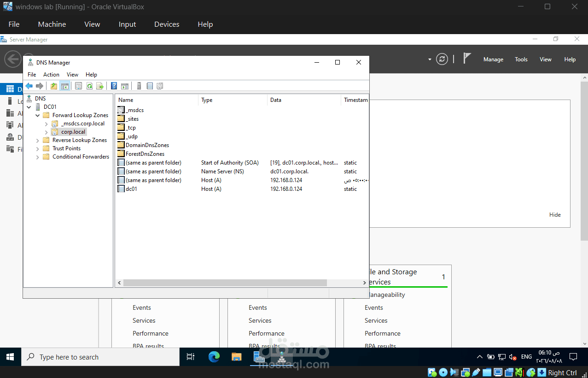Screen dimensions: 588x378
Task: Click the Export List toolbar icon
Action: [x=99, y=86]
